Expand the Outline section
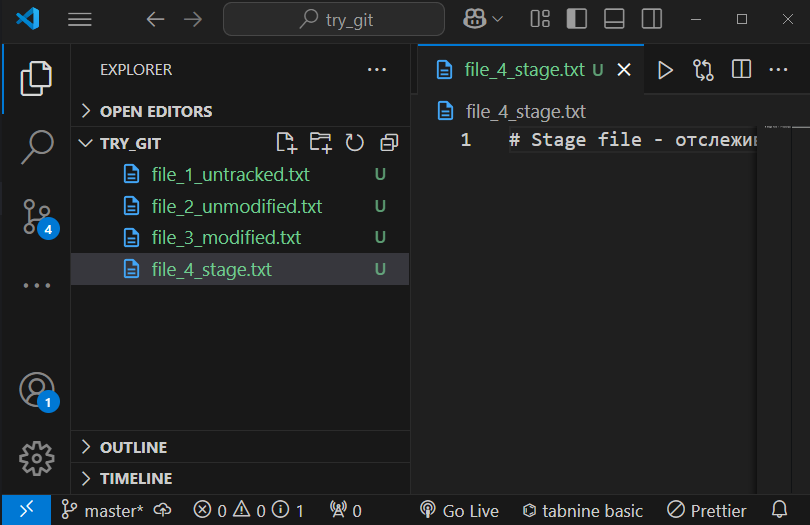This screenshot has height=525, width=810. tap(133, 447)
